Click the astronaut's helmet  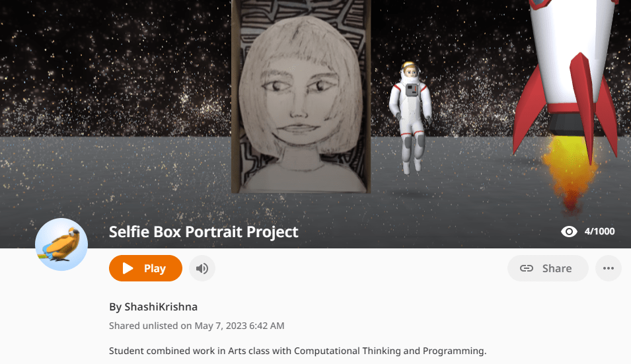[410, 71]
